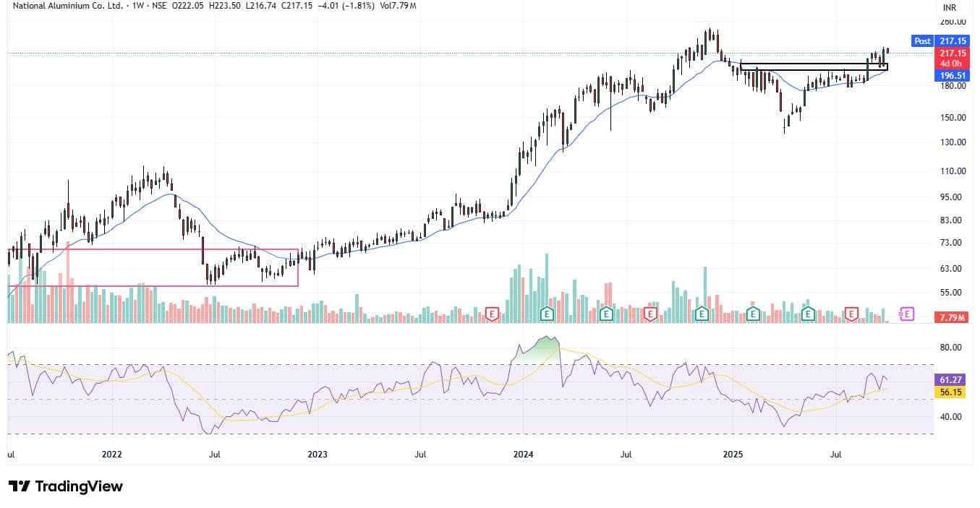Open the red earnings marker after July 2024
Viewport: 980px width, 508px height.
point(650,314)
